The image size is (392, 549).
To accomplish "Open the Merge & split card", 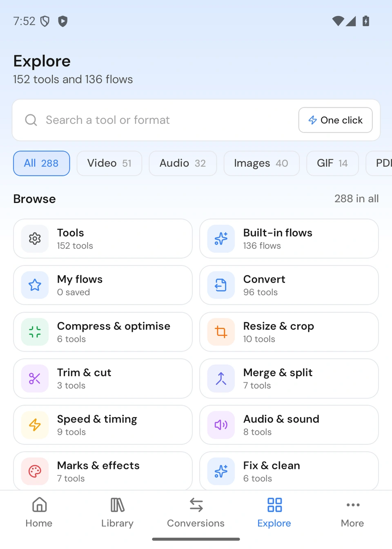I will pos(289,378).
